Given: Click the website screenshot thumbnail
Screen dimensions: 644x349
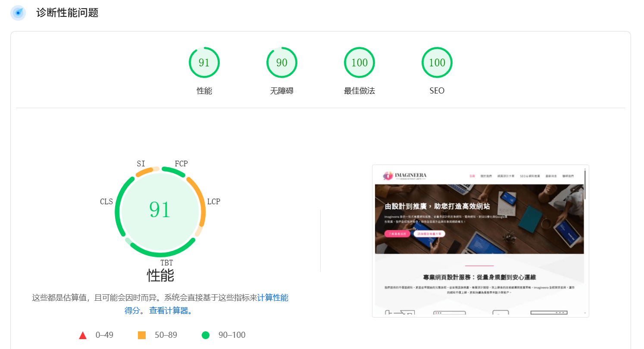Looking at the screenshot, I should pos(480,240).
